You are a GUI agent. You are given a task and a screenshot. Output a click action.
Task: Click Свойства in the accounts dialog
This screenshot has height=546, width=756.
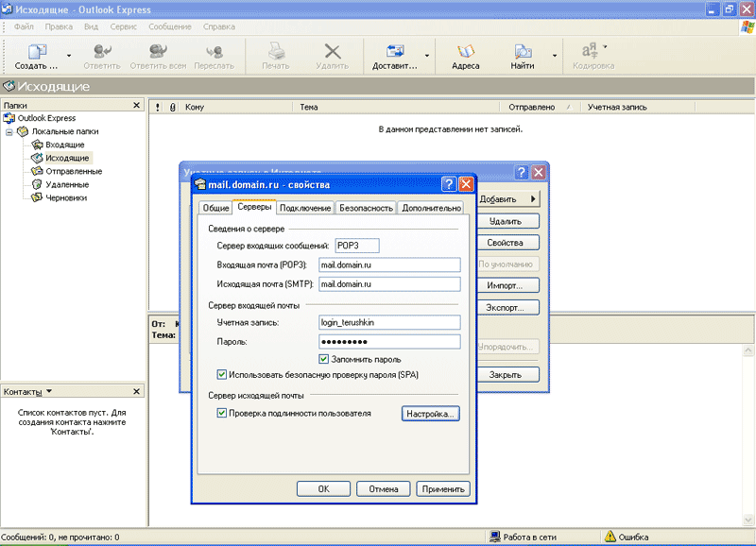click(x=508, y=243)
